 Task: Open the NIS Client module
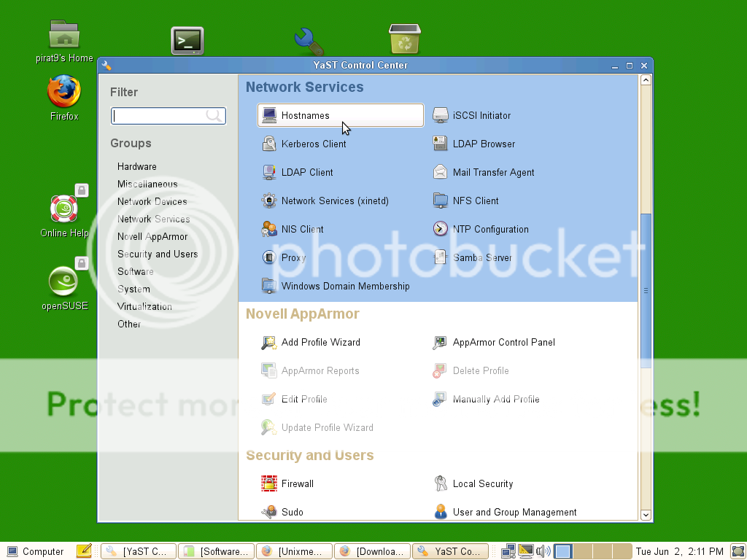tap(302, 229)
